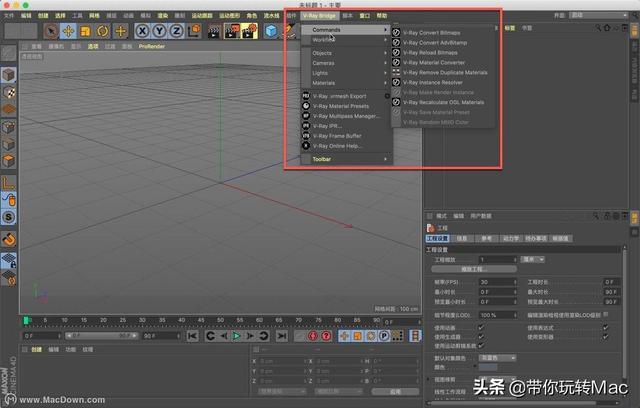
Task: Open default object color dropdown
Action: [x=498, y=358]
